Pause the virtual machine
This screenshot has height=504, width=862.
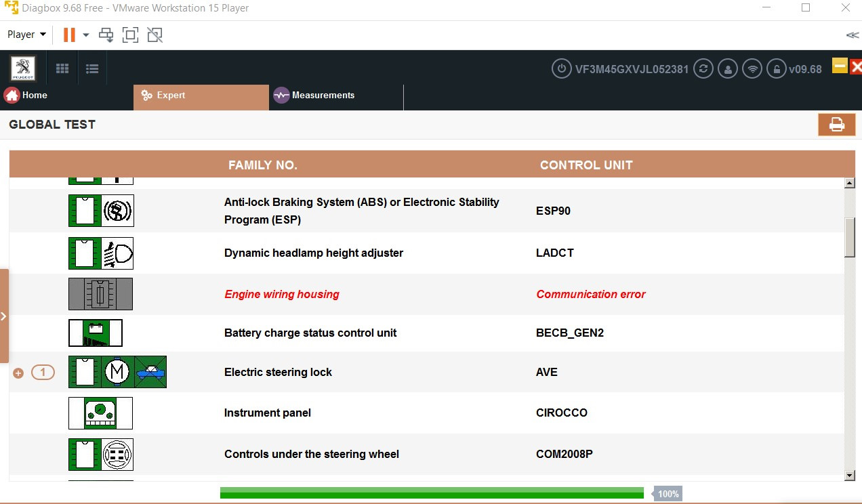point(69,35)
